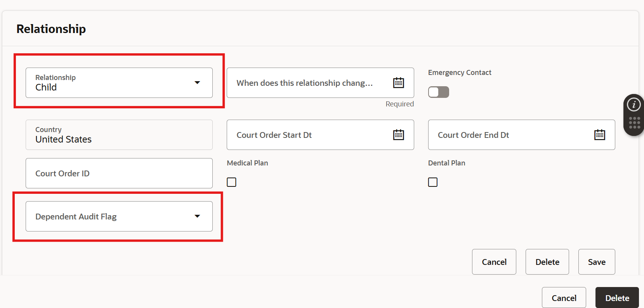Check the Medical Plan checkbox

pyautogui.click(x=231, y=182)
